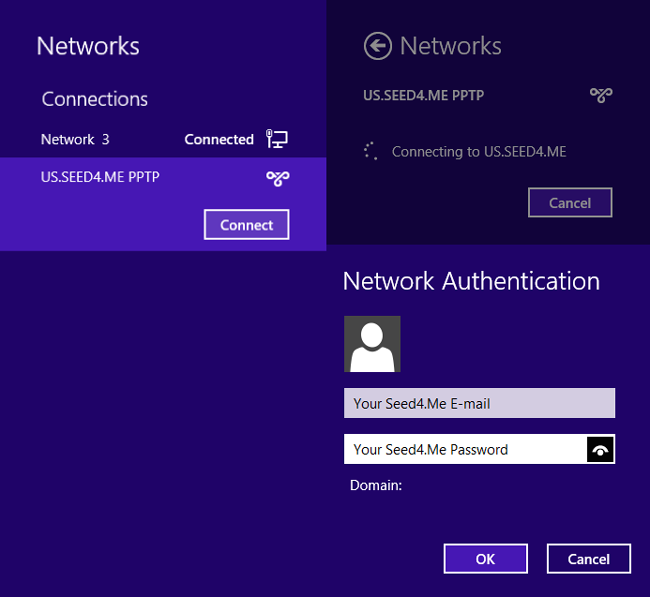Click the Connected status label

(x=219, y=139)
